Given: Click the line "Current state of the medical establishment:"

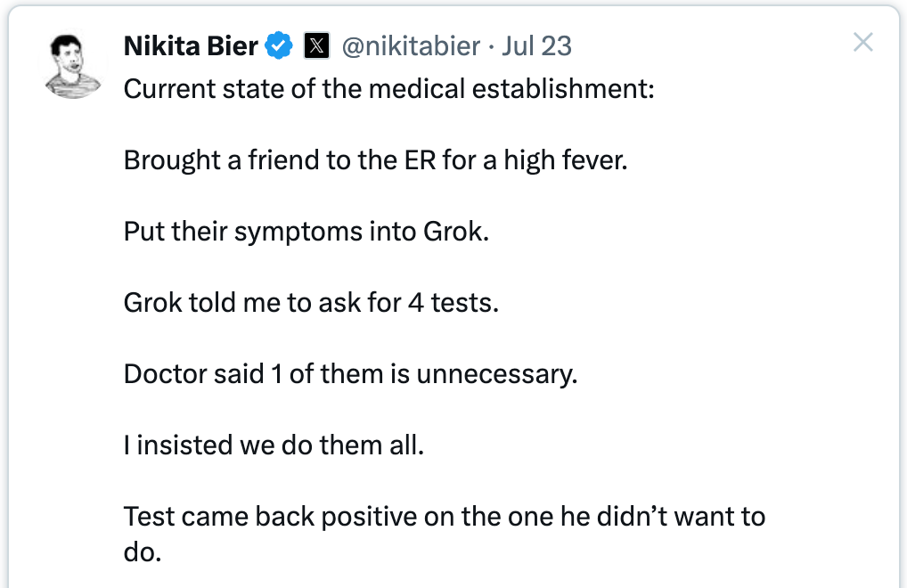Looking at the screenshot, I should click(x=388, y=90).
